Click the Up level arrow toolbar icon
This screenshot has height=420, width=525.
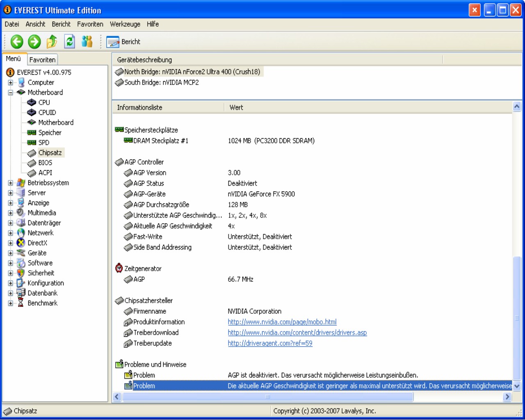point(52,41)
